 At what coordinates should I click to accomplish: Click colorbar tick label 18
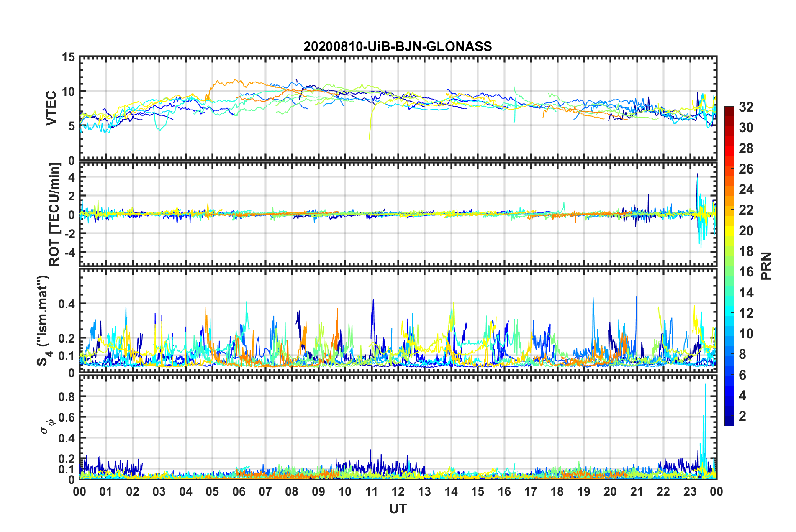click(x=746, y=251)
